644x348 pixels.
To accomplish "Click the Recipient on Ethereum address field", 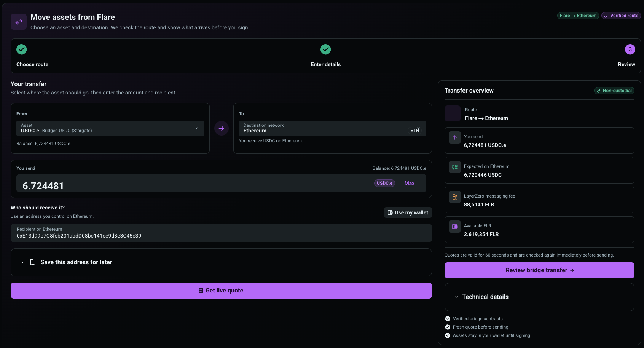I will [221, 233].
